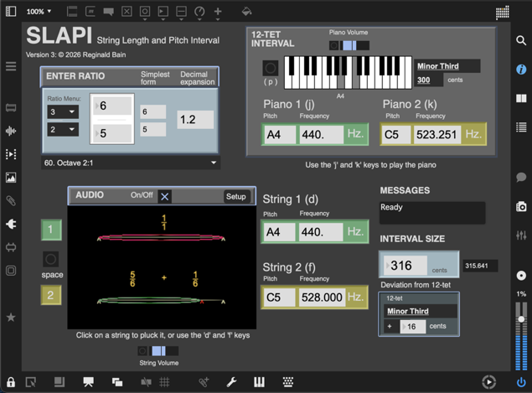Screen dimensions: 532x393
Task: Open the 100% zoom level menu
Action: (x=38, y=12)
